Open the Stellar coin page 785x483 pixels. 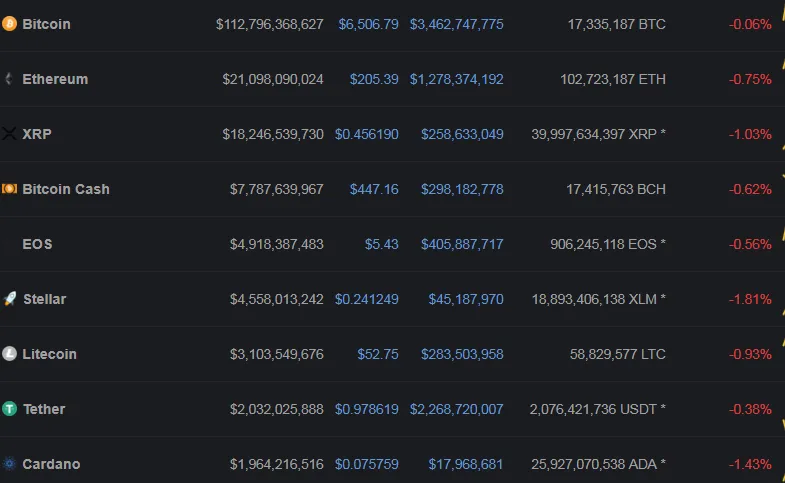(x=45, y=299)
